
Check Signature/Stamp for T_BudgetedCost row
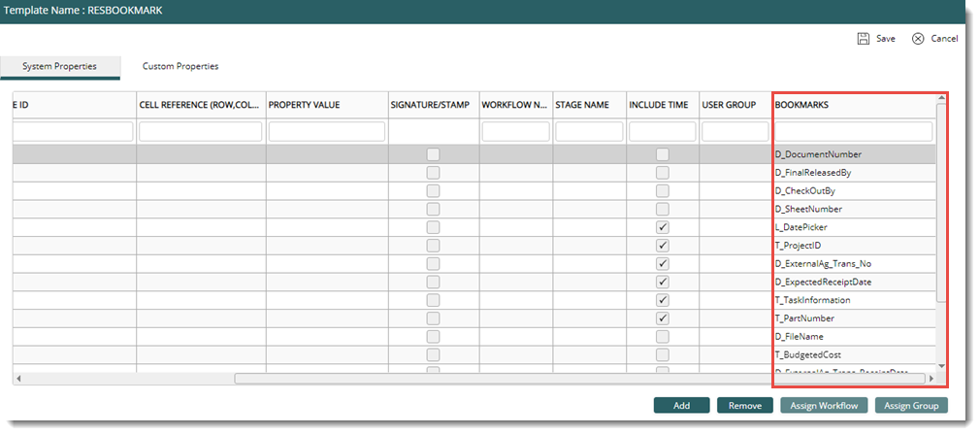(433, 354)
